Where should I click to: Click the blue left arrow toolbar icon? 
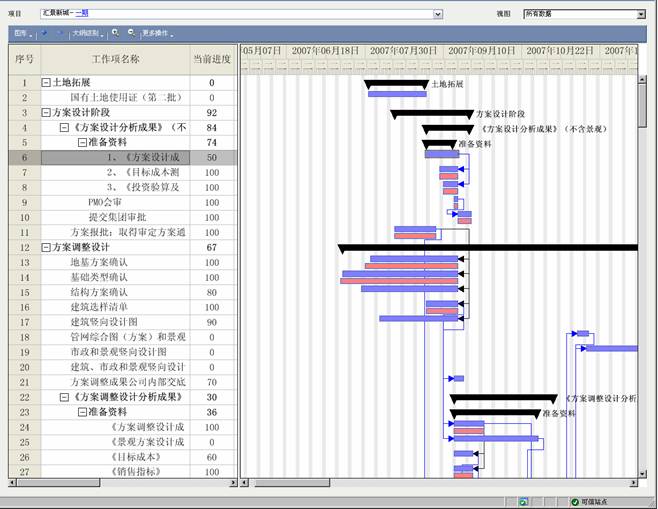tap(44, 33)
